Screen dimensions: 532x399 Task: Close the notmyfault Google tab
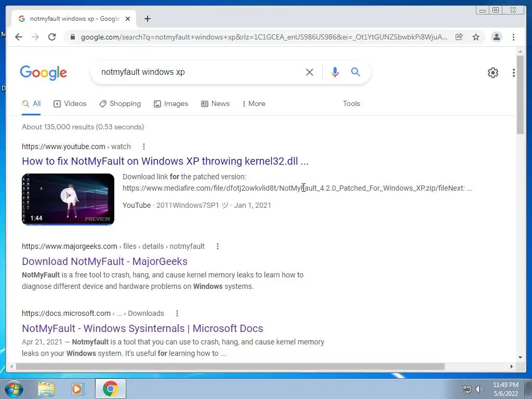point(128,19)
